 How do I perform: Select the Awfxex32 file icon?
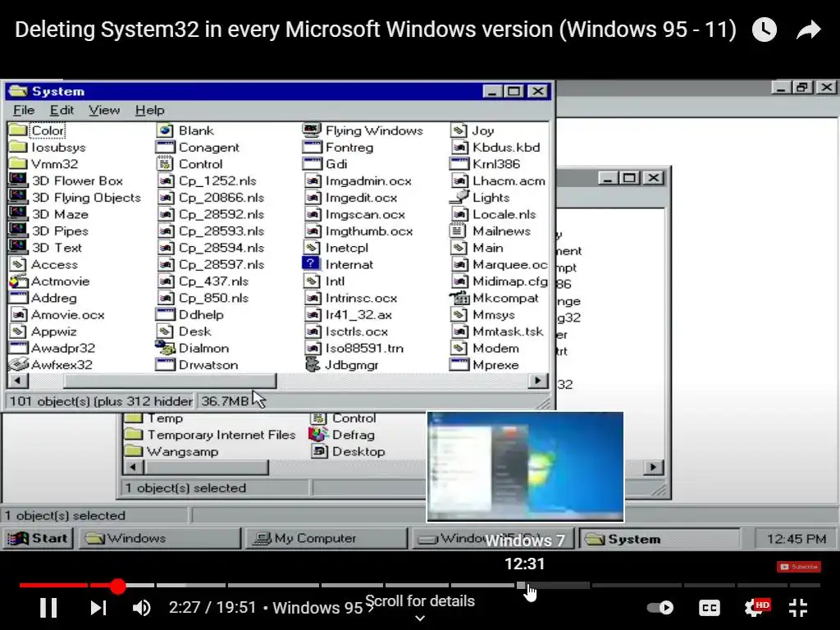pos(18,364)
